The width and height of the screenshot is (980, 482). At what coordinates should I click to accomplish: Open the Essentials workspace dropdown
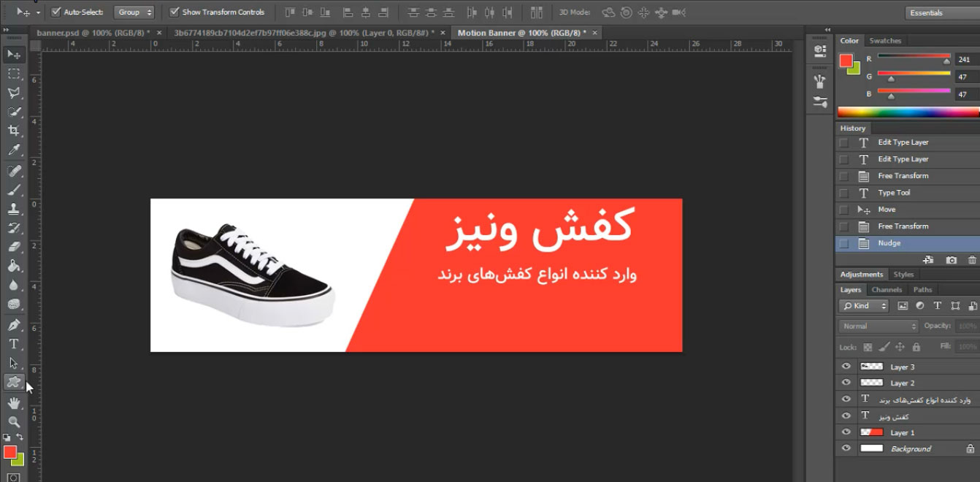click(942, 12)
